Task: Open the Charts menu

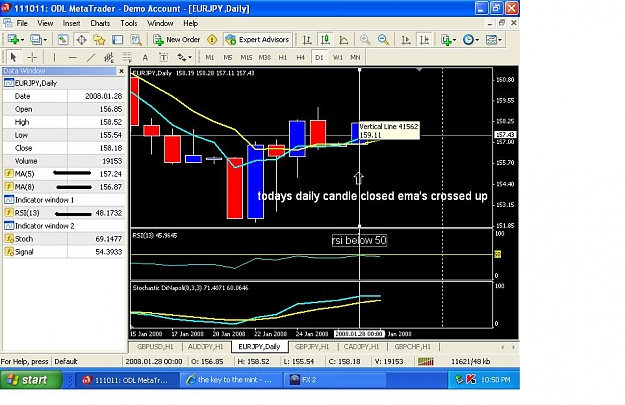Action: [x=100, y=24]
